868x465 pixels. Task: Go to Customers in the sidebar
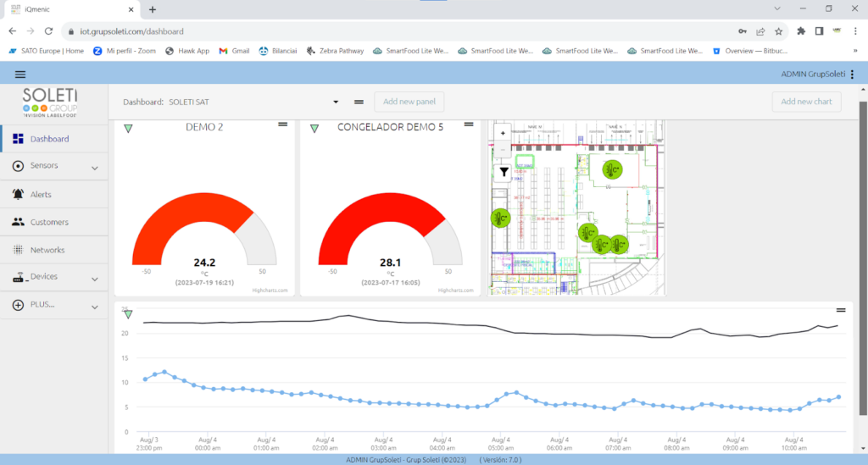pos(49,223)
